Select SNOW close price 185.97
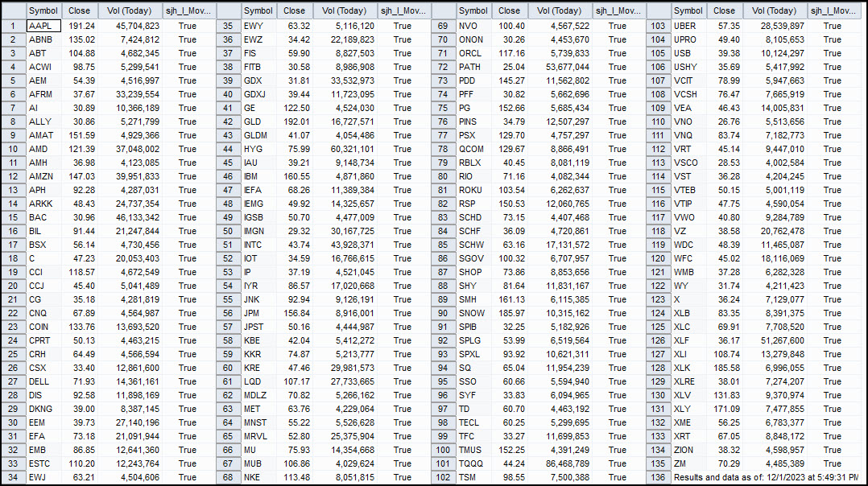The height and width of the screenshot is (486, 868). pos(509,313)
